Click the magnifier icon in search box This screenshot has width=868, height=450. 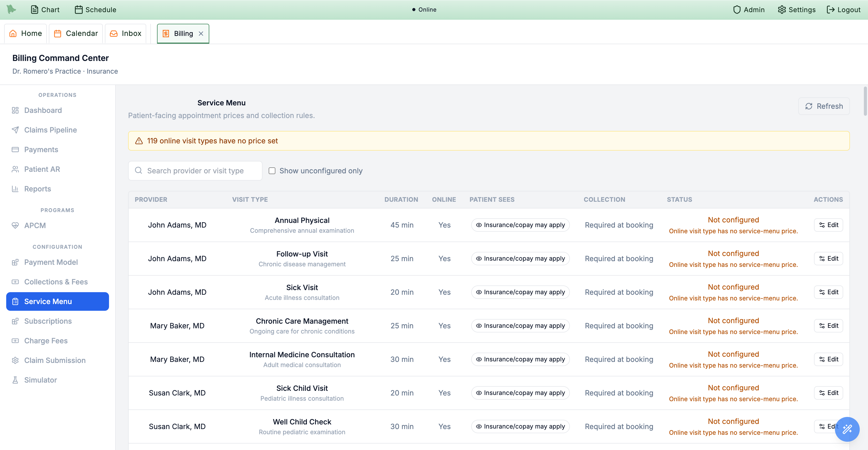138,170
